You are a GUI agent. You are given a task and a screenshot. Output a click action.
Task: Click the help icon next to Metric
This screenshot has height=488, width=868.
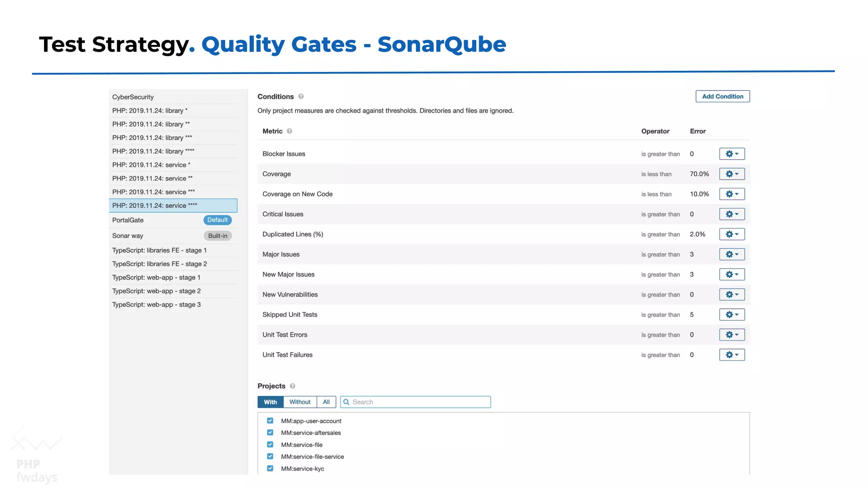click(289, 131)
